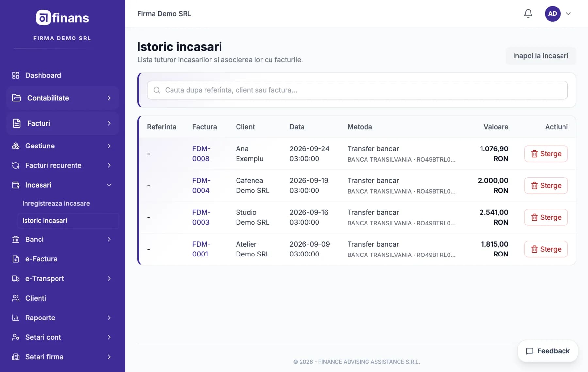Delete the Ana Exemplu payment with Sterge

546,154
